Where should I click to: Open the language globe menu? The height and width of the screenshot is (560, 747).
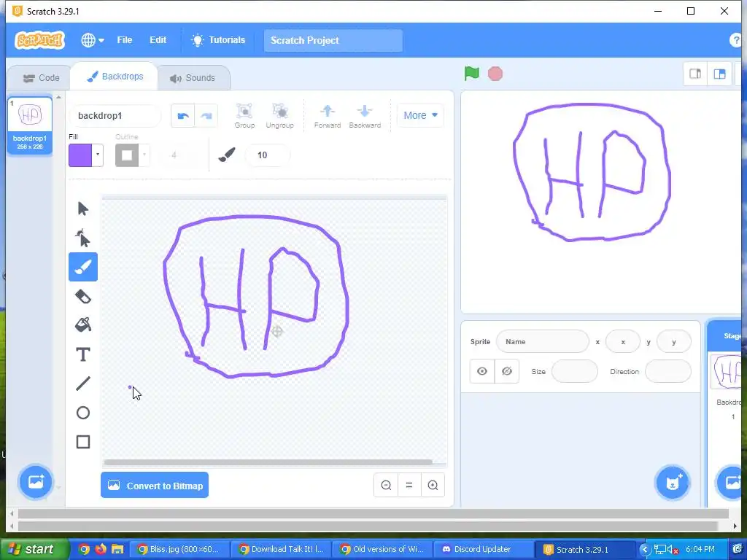(x=93, y=40)
